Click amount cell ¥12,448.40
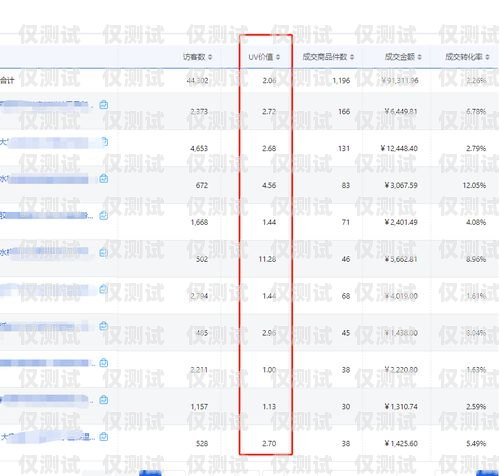This screenshot has width=499, height=476. click(399, 148)
